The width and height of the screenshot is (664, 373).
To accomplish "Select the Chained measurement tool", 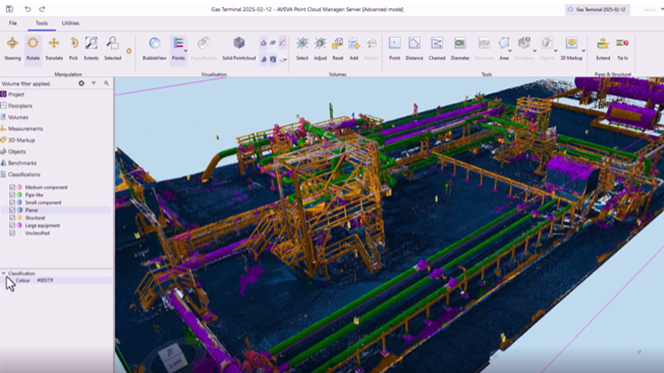I will pyautogui.click(x=437, y=48).
